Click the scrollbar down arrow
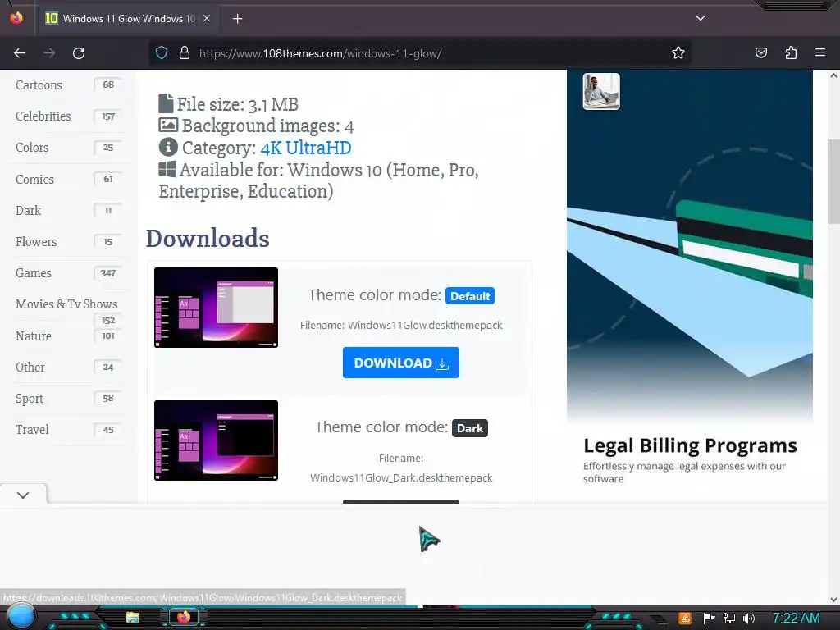840x630 pixels. click(833, 600)
